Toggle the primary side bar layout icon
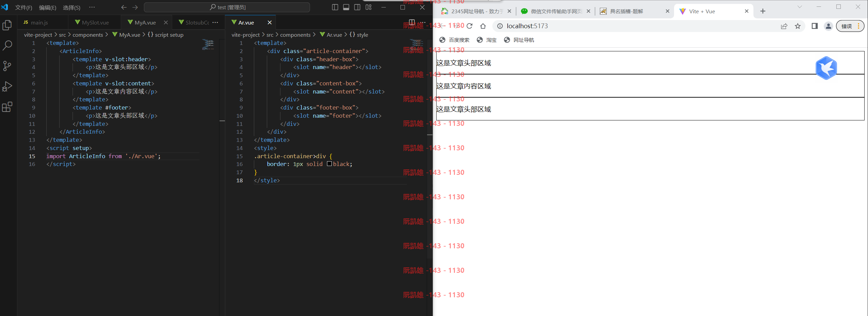Screen dimensions: 868x316 click(x=335, y=7)
